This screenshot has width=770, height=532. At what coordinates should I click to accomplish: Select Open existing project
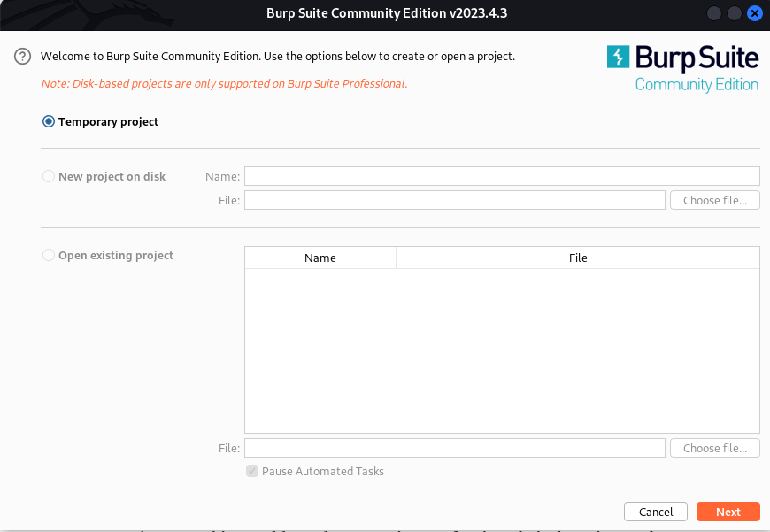(x=49, y=255)
